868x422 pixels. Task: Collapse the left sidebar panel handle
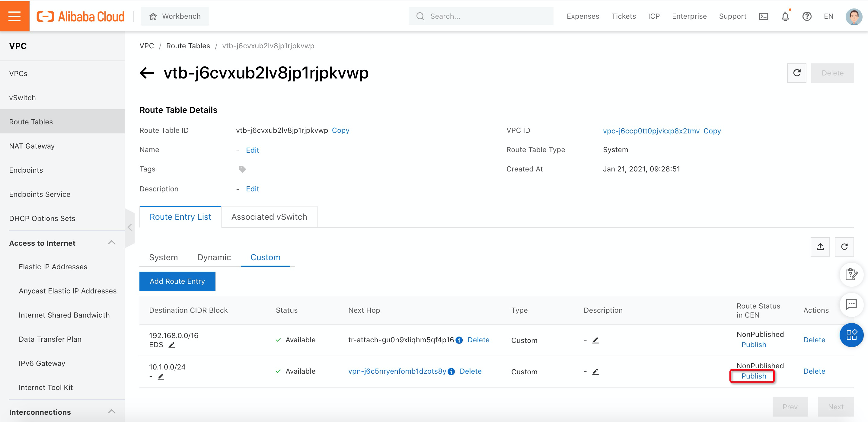coord(130,228)
